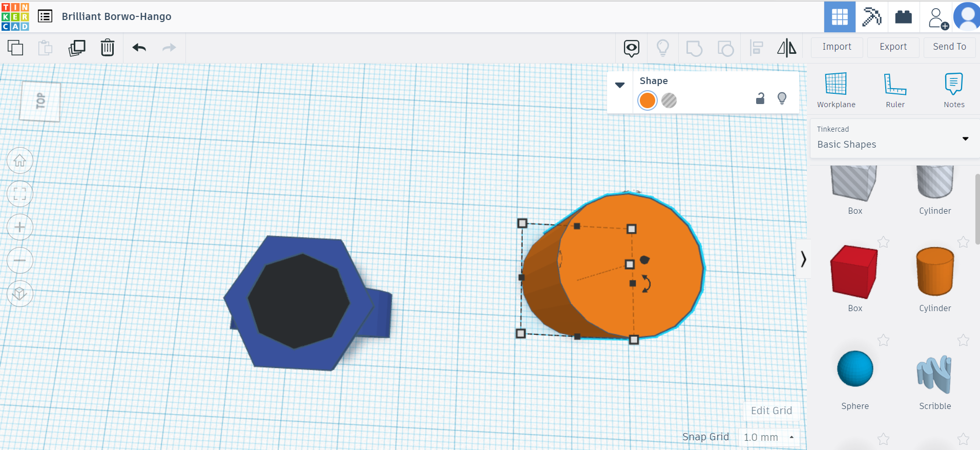
Task: Switch to Blocks pickaxe mode
Action: [871, 17]
